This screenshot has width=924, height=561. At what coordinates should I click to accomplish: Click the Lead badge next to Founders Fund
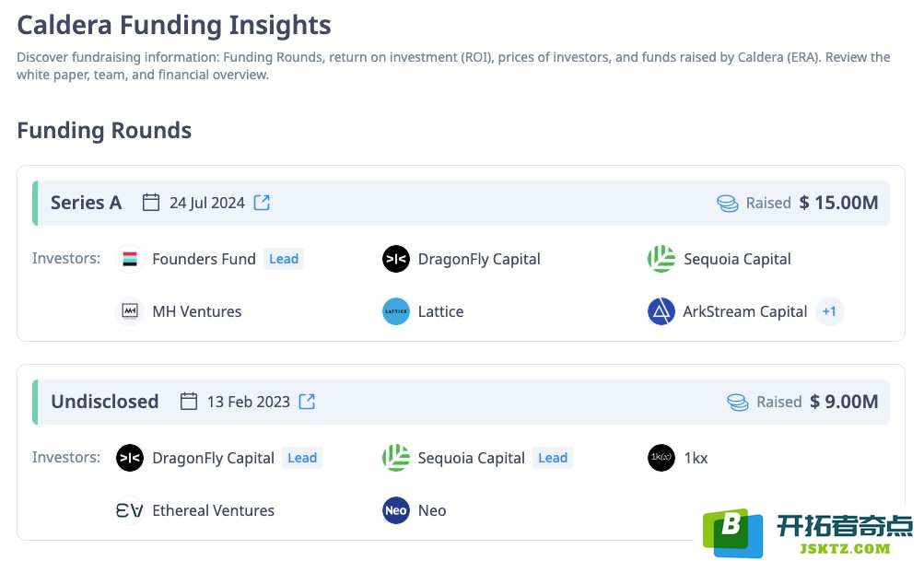point(284,259)
